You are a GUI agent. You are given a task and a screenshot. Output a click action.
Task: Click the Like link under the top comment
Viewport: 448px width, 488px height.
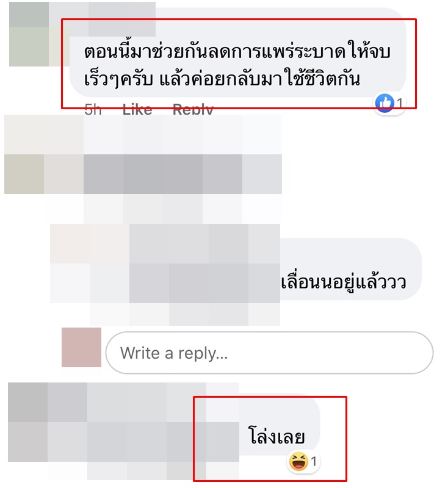point(137,110)
